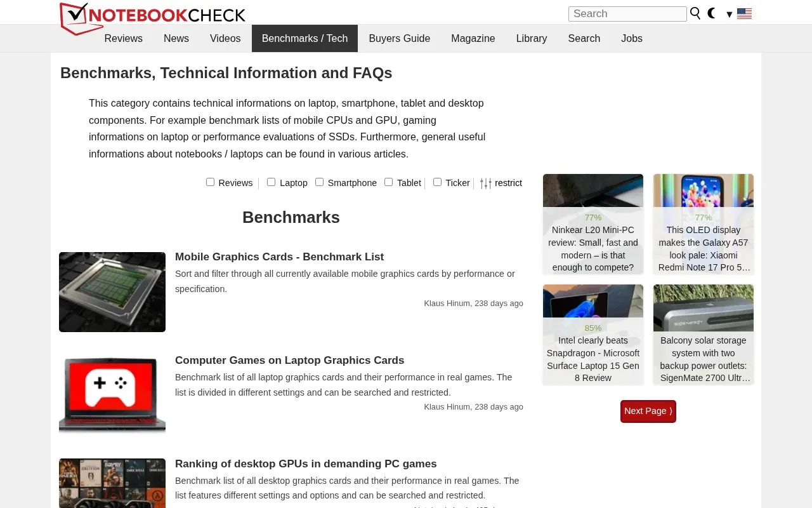Open the language dropdown arrow

click(x=730, y=14)
